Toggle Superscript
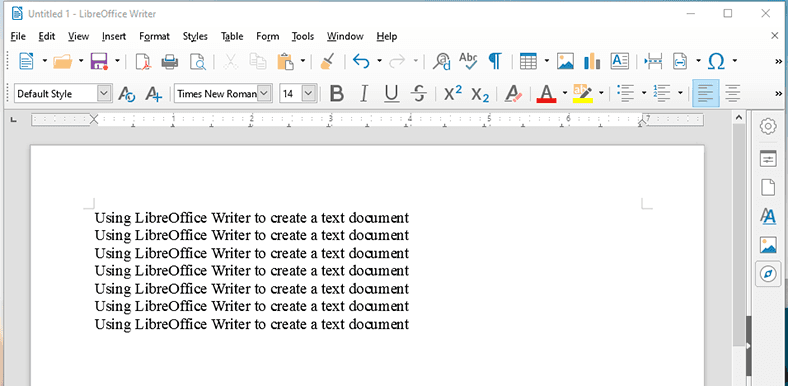The image size is (788, 386). point(453,93)
